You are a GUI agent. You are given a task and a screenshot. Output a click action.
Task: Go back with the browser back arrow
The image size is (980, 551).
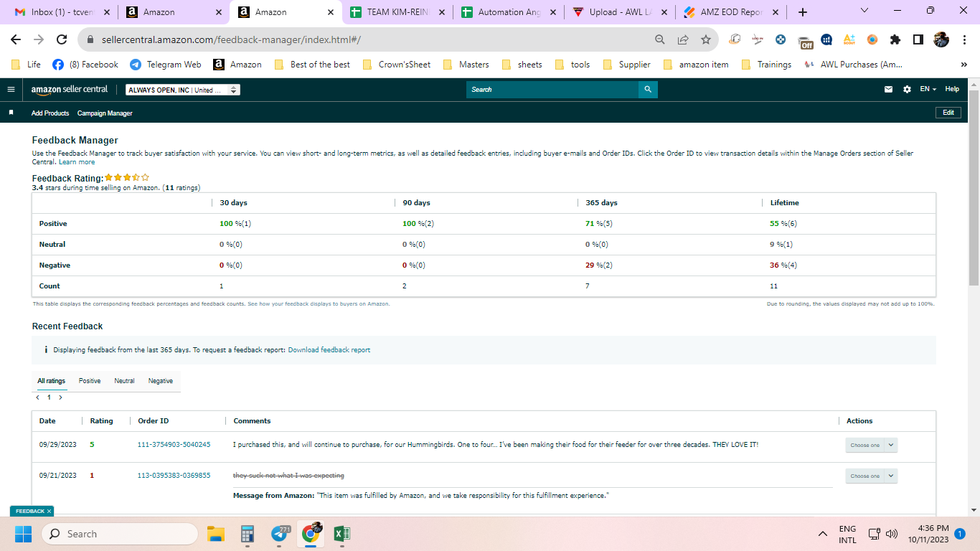coord(16,39)
